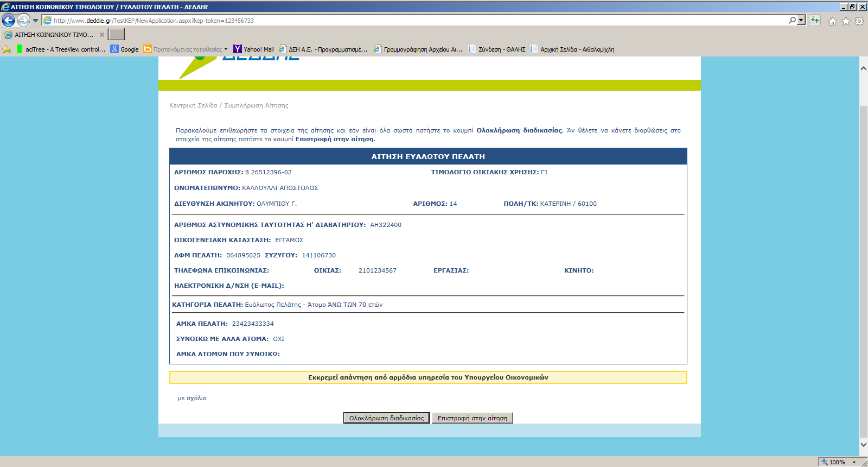Open the recent pages dropdown arrow

tap(36, 21)
